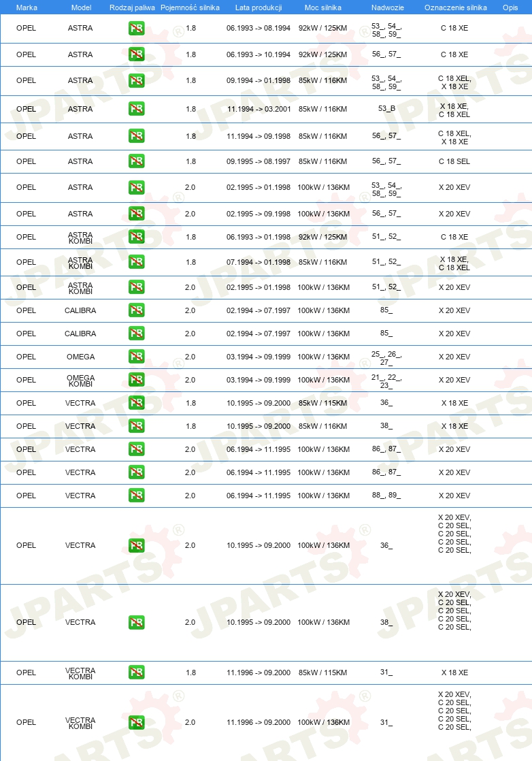The width and height of the screenshot is (532, 761).
Task: Click the fuel icon for ASTRA 06.1993 -> 08.1994
Action: [x=136, y=28]
